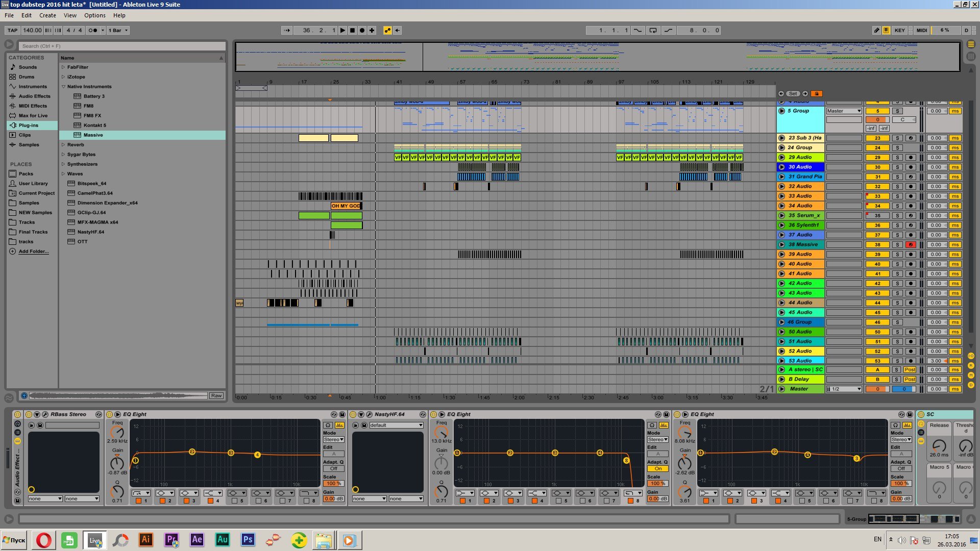Select the Kontakt 5 plug-in
Viewport: 980px width, 551px height.
[x=94, y=125]
